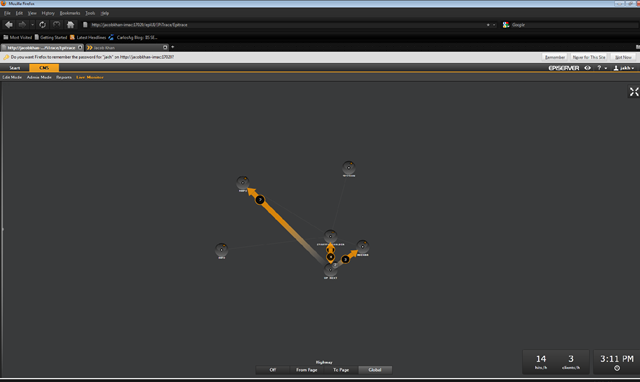Switch to the CMS tab
The height and width of the screenshot is (382, 640).
[44, 68]
